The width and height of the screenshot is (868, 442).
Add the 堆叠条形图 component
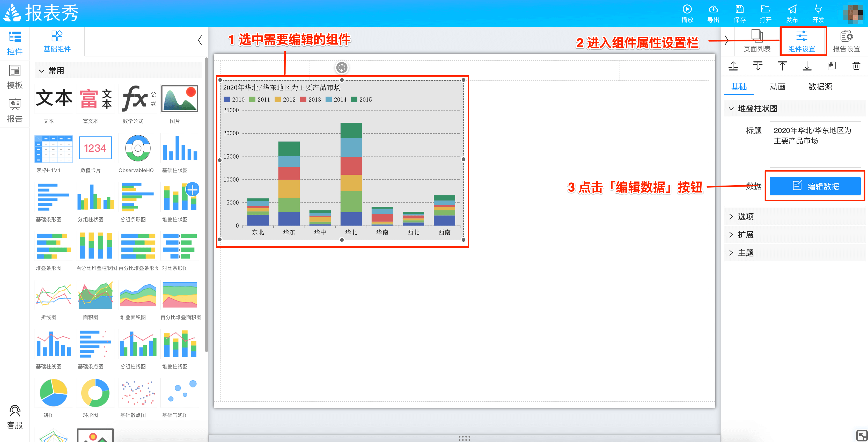(54, 246)
